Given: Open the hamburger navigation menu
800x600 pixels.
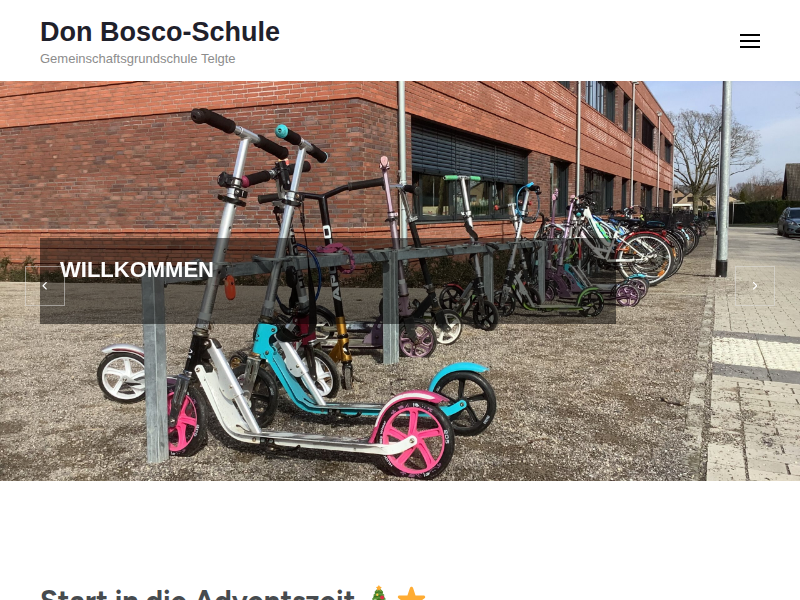Looking at the screenshot, I should click(749, 41).
